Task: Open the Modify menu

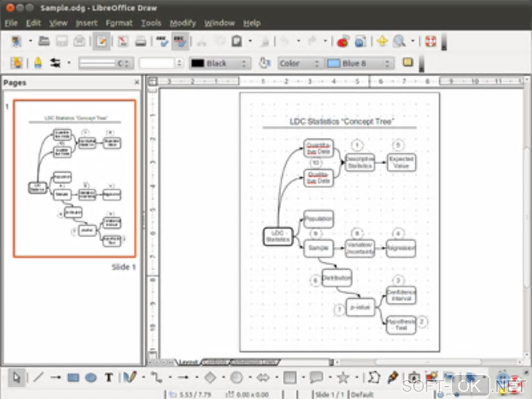Action: tap(183, 23)
